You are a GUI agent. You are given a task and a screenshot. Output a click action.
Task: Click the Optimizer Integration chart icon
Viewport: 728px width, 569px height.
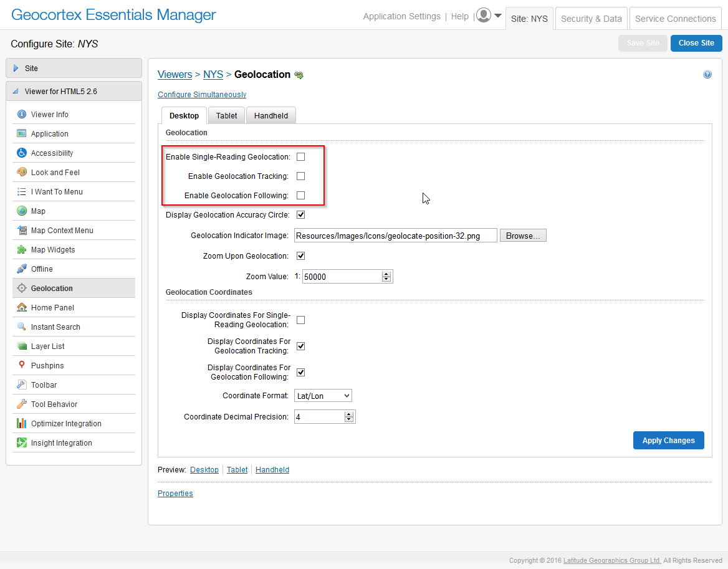21,423
